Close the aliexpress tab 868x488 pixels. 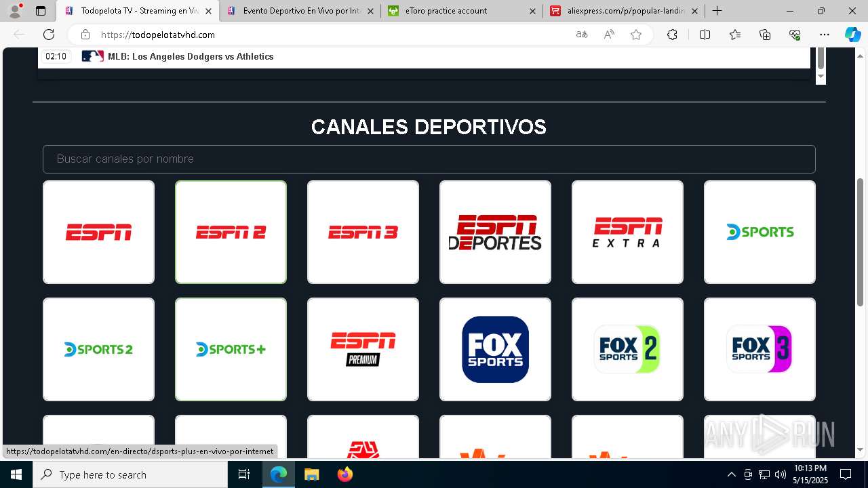[x=694, y=11]
